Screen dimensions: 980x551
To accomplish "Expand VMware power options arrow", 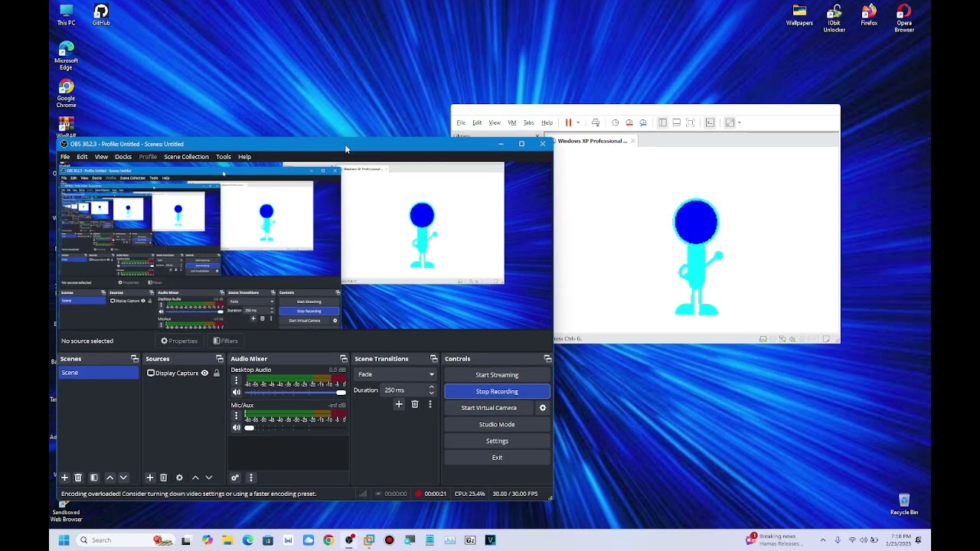I will coord(578,122).
